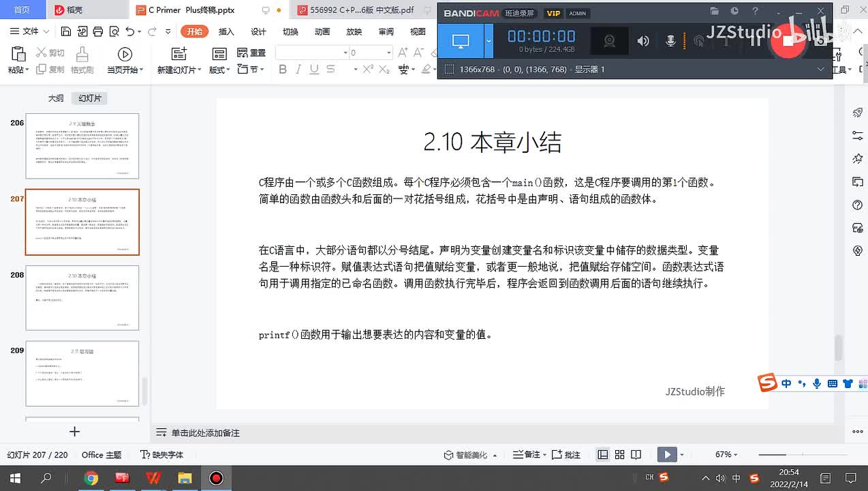Open the 节 section dropdown
This screenshot has height=491, width=868.
pos(251,69)
